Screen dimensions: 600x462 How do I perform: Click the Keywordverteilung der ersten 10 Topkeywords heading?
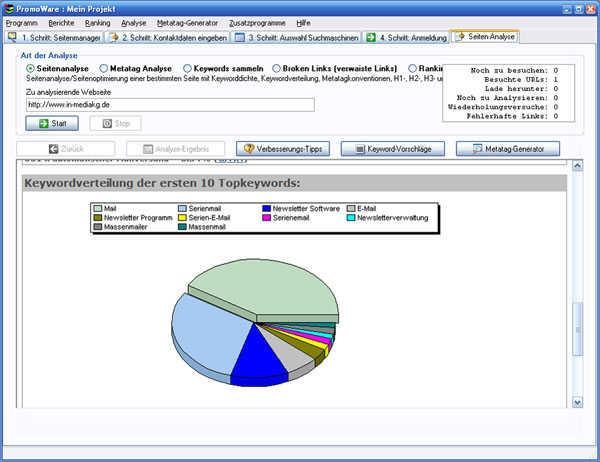162,183
